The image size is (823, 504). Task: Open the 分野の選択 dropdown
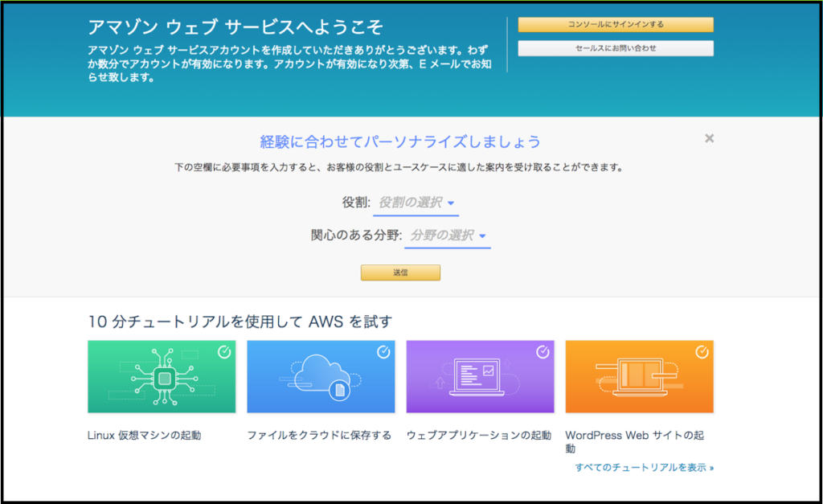click(447, 236)
